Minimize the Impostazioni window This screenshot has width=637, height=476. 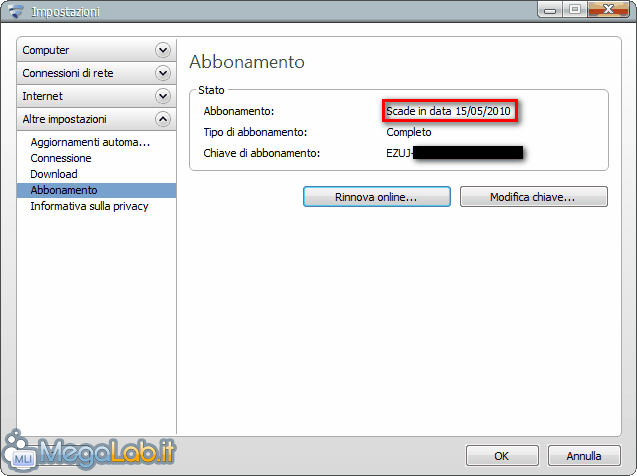(x=550, y=10)
